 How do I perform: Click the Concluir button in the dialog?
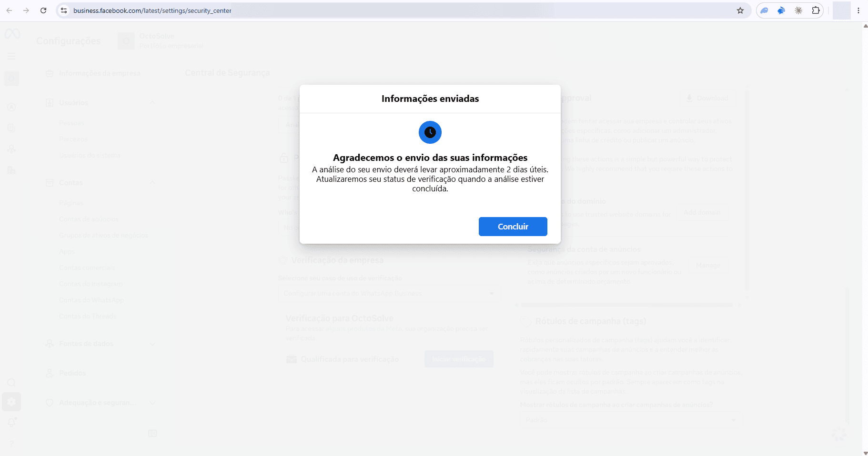pos(513,227)
